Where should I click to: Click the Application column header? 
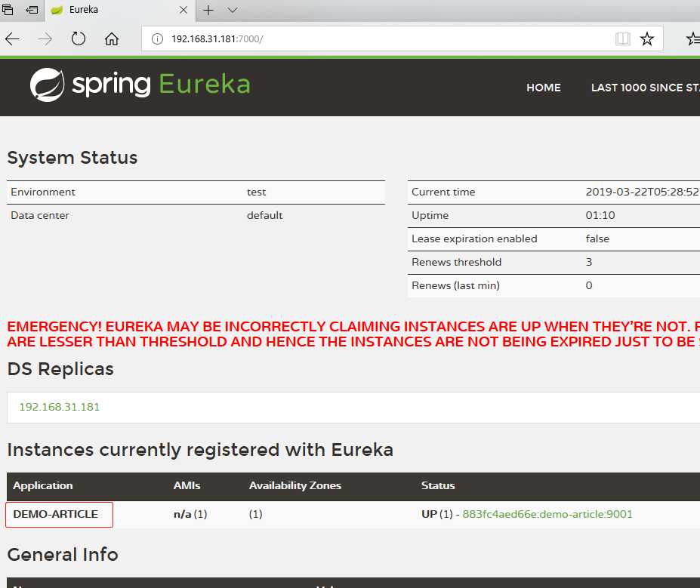click(43, 485)
